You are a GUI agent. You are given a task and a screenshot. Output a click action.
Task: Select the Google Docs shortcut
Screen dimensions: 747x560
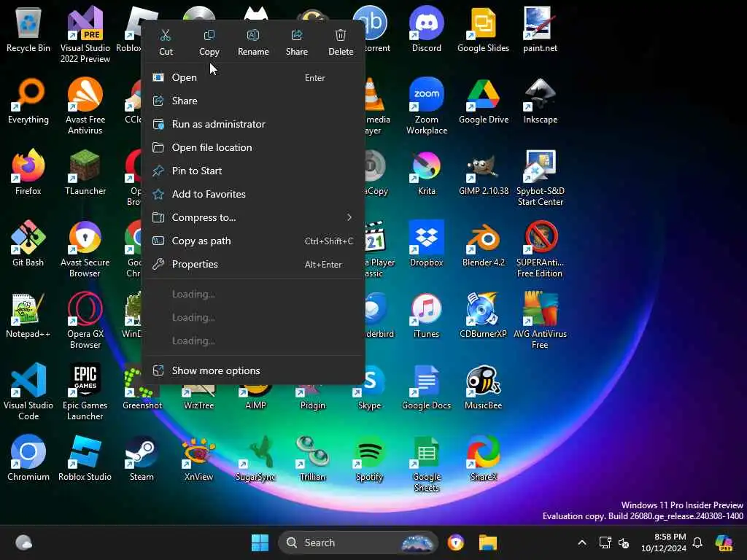tap(426, 386)
